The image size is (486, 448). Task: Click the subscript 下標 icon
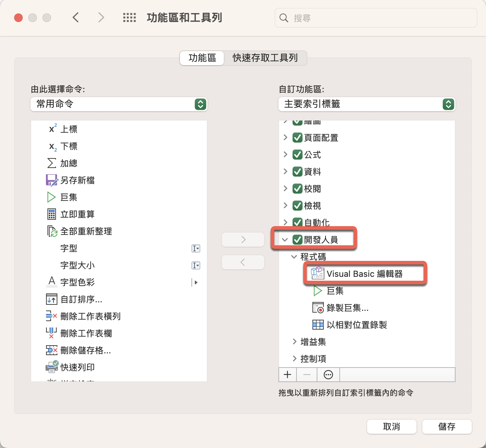click(x=53, y=146)
